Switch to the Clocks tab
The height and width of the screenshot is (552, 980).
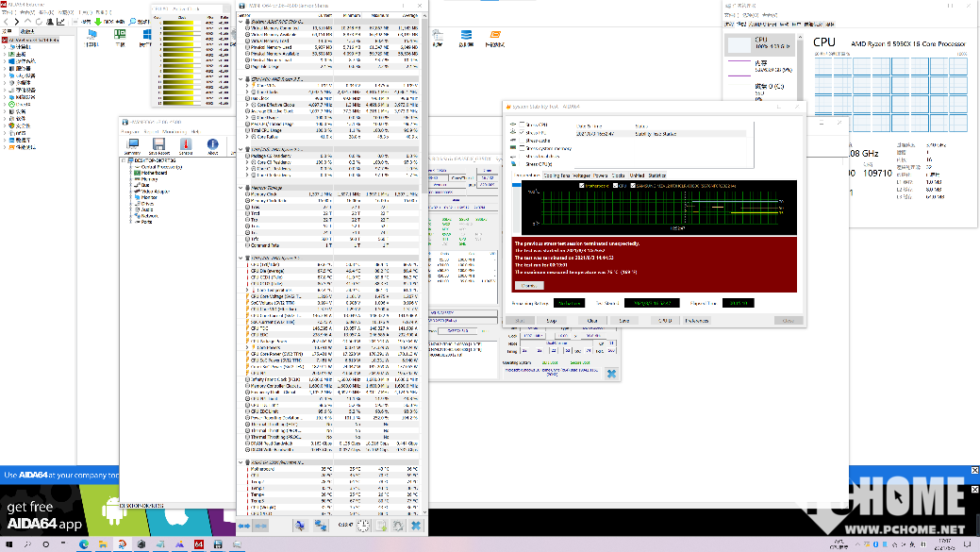tap(618, 176)
